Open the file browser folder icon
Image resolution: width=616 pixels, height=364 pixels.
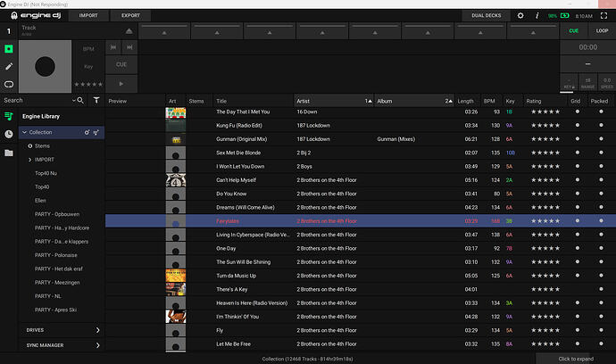[9, 153]
